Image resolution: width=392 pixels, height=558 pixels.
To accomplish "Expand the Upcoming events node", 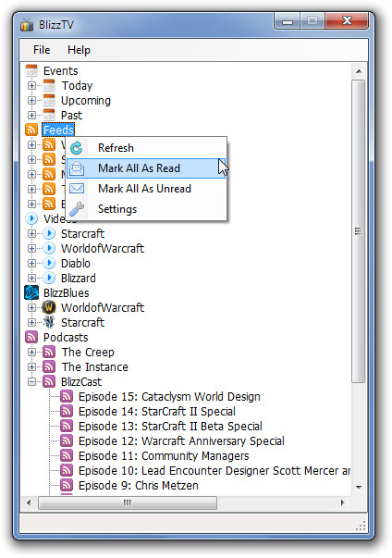I will point(31,100).
